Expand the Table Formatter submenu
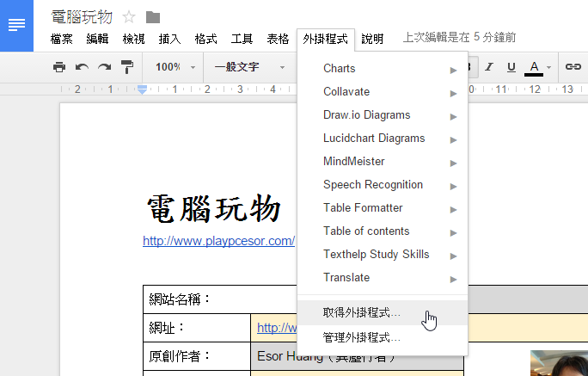588x376 pixels. click(x=383, y=208)
